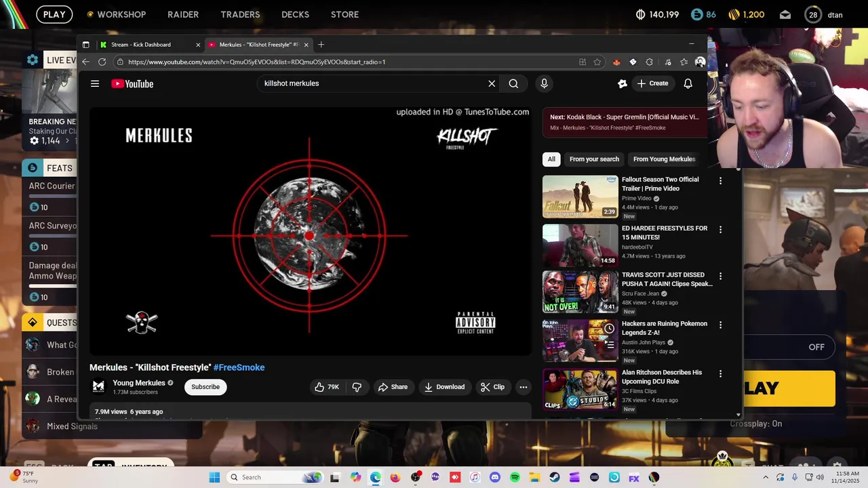Like the Killshot Freestyle video
Screen dimensions: 868x488
coord(326,387)
